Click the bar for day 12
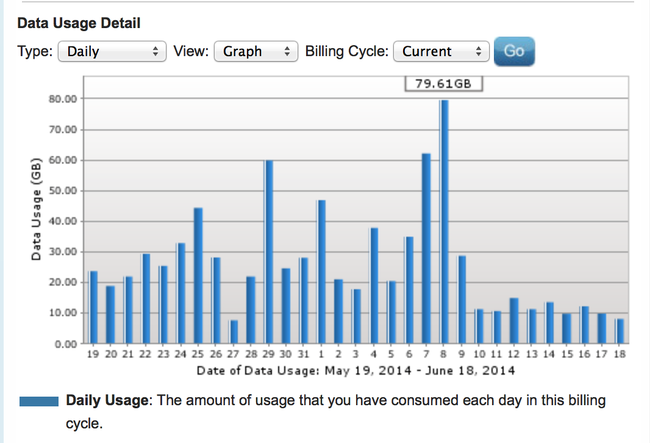650x443 pixels. [514, 320]
